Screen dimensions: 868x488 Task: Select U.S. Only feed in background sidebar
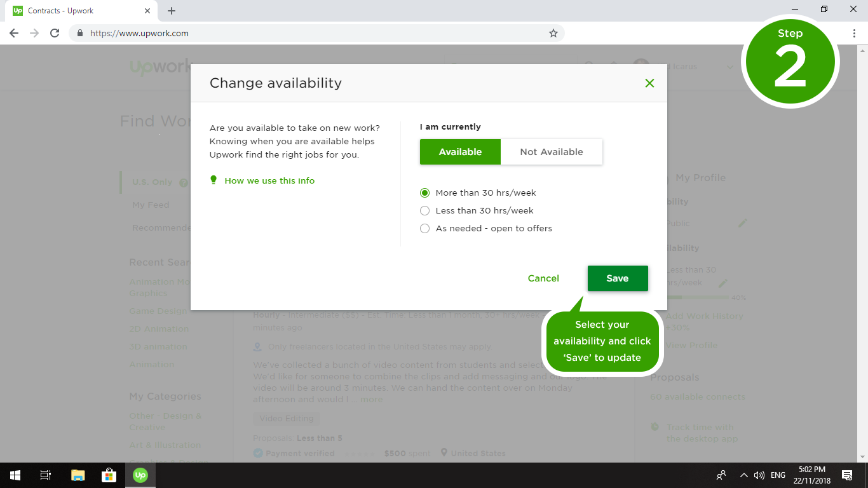coord(153,182)
